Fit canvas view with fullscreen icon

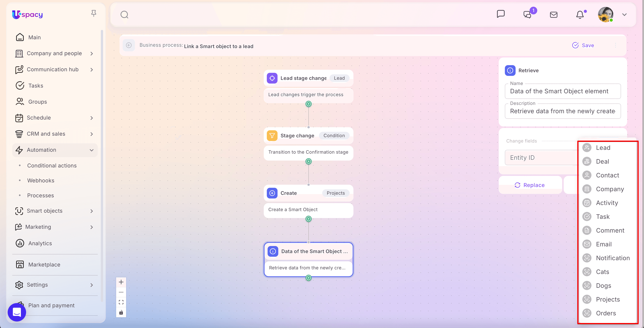tap(121, 302)
